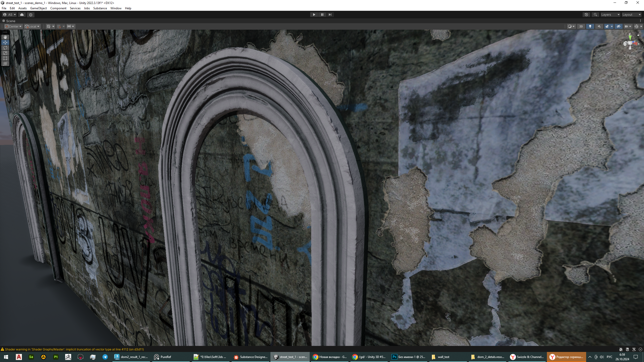Toggle scene audio mute button
This screenshot has height=362, width=644.
[599, 26]
